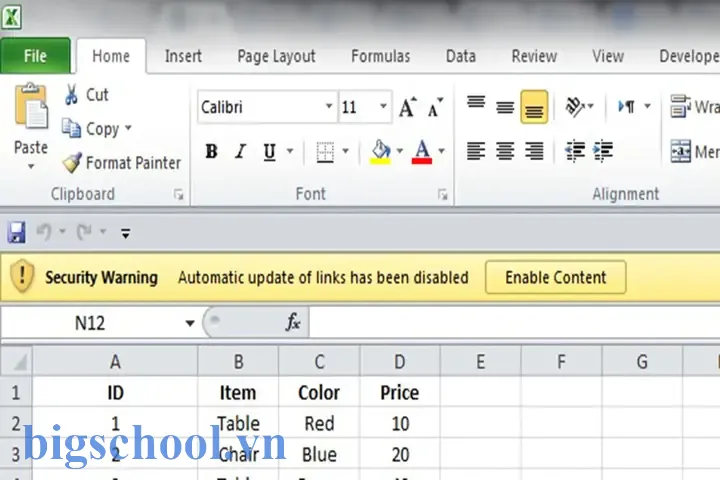Open the Calibri font name dropdown
Viewport: 720px width, 480px height.
point(329,107)
